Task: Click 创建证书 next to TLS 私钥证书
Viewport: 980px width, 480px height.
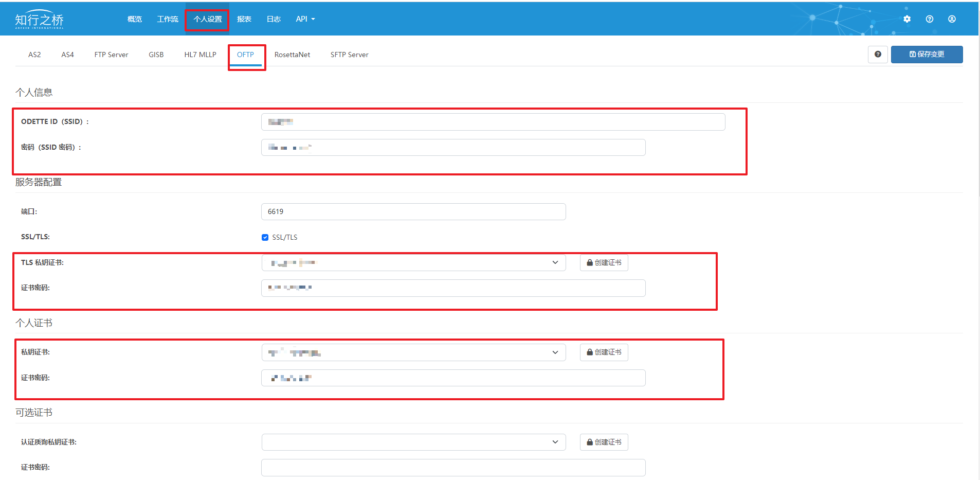Action: click(604, 263)
